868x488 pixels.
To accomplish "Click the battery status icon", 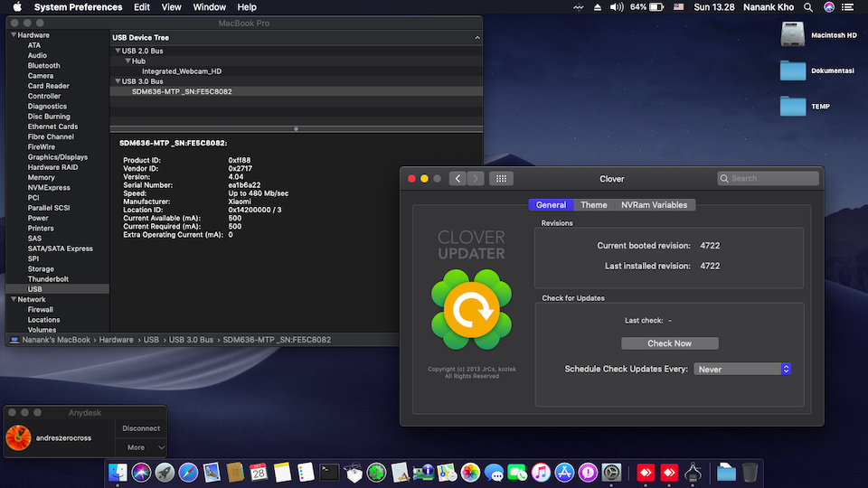I will [656, 7].
